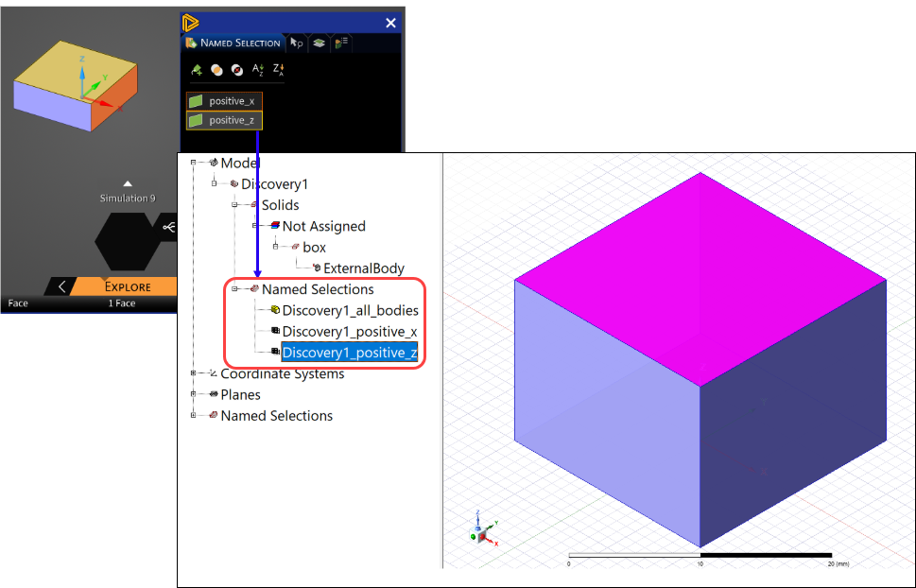This screenshot has height=588, width=916.
Task: Sort named selections A to Z
Action: [258, 69]
